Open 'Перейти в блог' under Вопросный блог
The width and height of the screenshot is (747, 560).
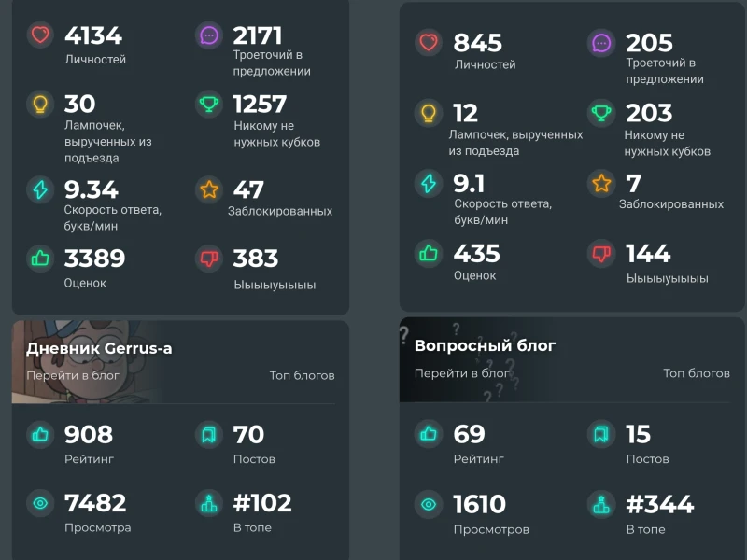(x=462, y=372)
